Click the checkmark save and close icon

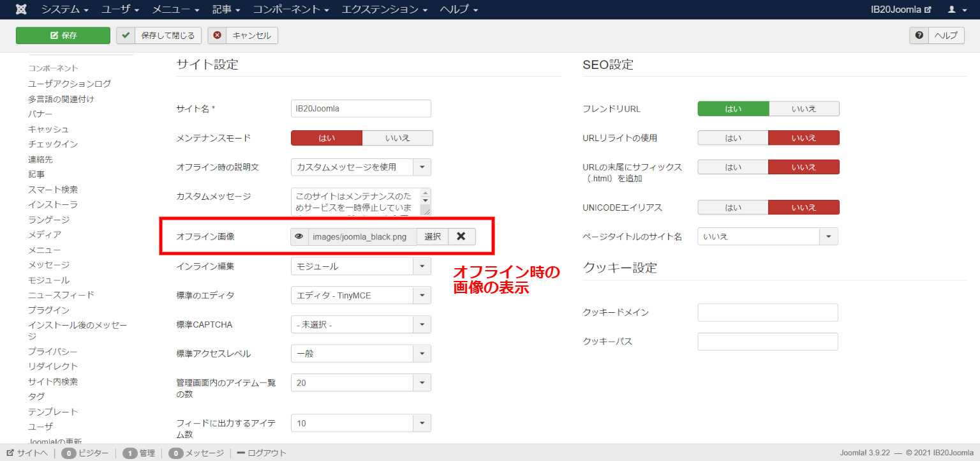coord(126,36)
